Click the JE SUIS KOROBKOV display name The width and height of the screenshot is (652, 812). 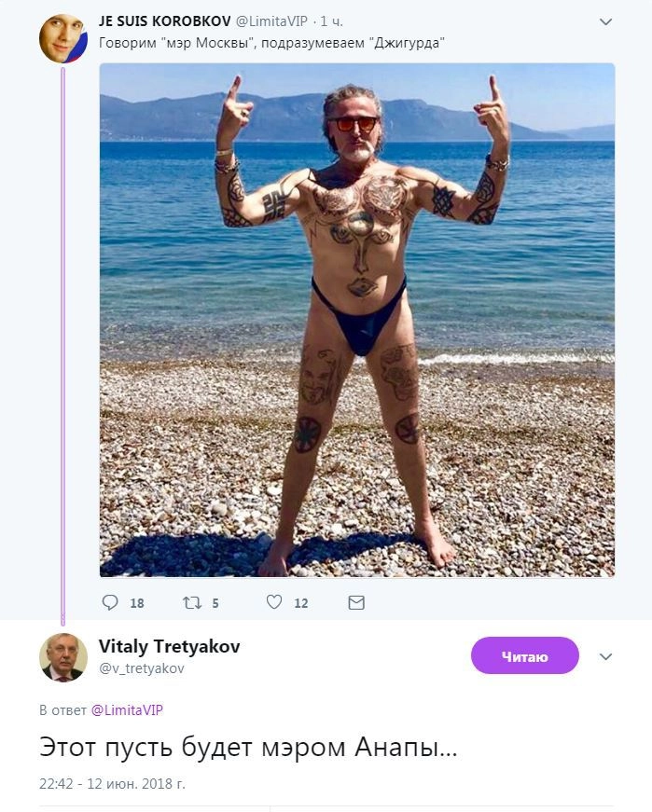[x=164, y=21]
